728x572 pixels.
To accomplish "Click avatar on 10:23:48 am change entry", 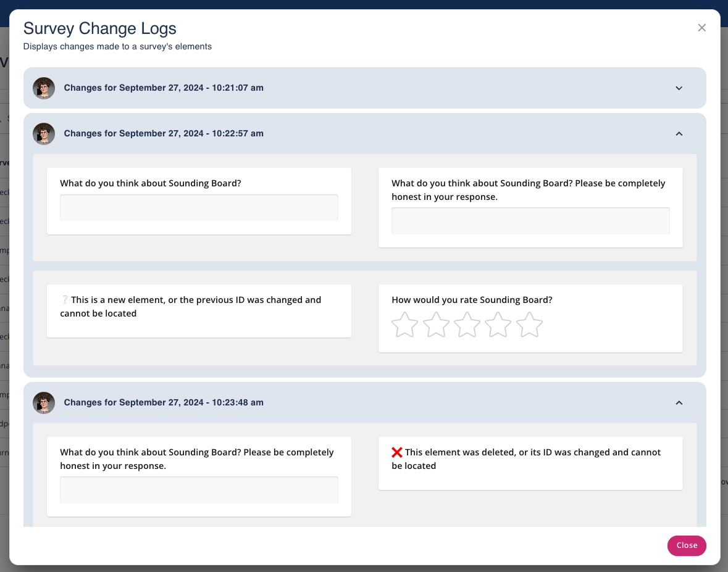I will coord(44,403).
